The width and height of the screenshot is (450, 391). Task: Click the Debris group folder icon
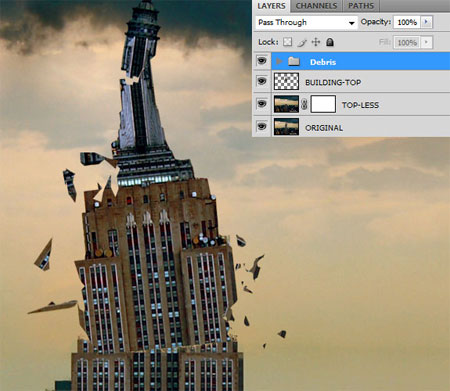click(x=294, y=61)
